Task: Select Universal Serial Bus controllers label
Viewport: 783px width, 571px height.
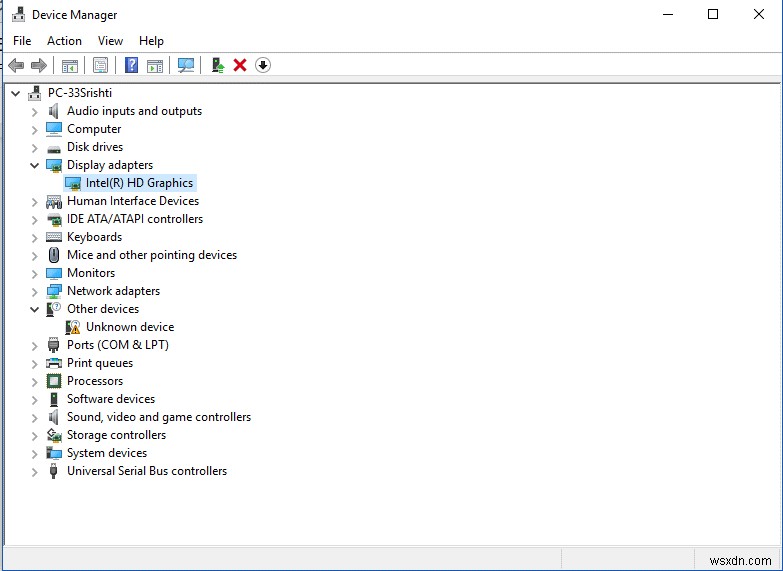Action: coord(147,471)
